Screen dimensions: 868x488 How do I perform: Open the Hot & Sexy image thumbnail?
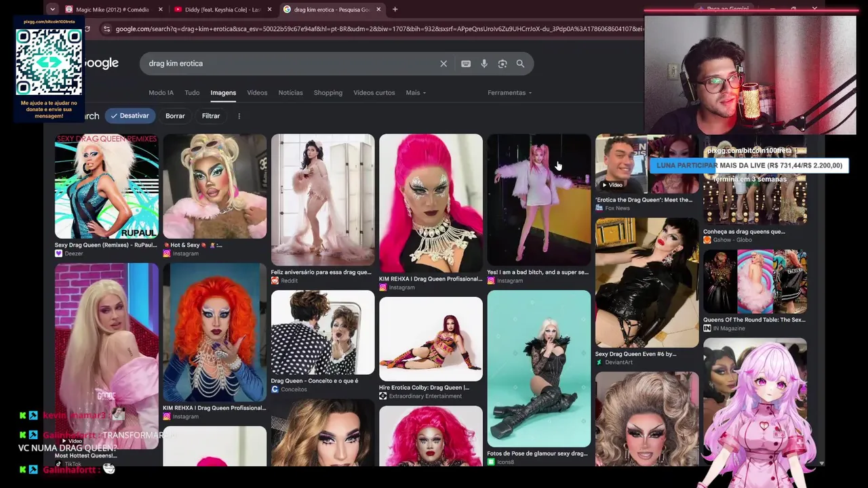coord(214,186)
